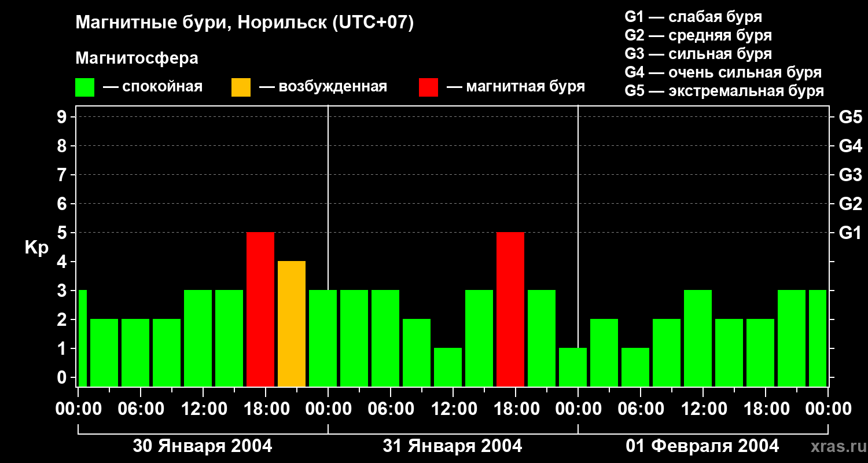This screenshot has height=463, width=868.
Task: Click the red Kp 5 bar on 31 Января
Action: pyautogui.click(x=510, y=310)
